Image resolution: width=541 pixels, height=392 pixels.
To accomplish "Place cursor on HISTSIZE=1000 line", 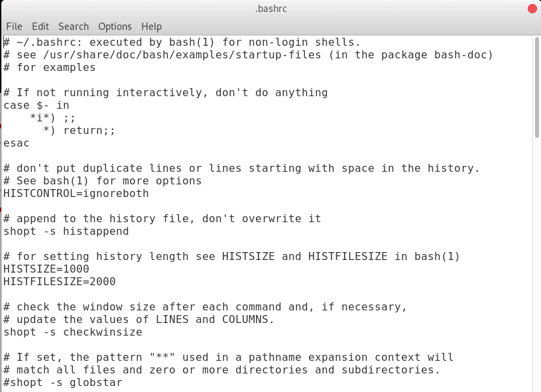I will tap(46, 269).
